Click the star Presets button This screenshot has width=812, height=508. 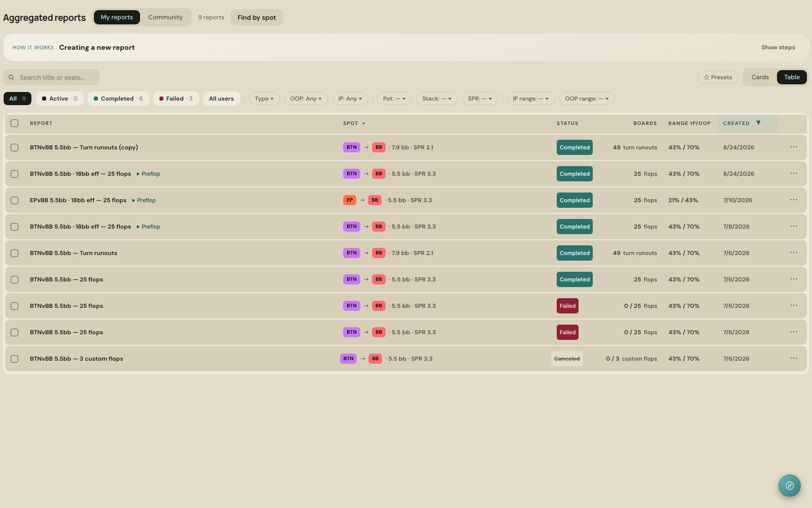pyautogui.click(x=718, y=77)
